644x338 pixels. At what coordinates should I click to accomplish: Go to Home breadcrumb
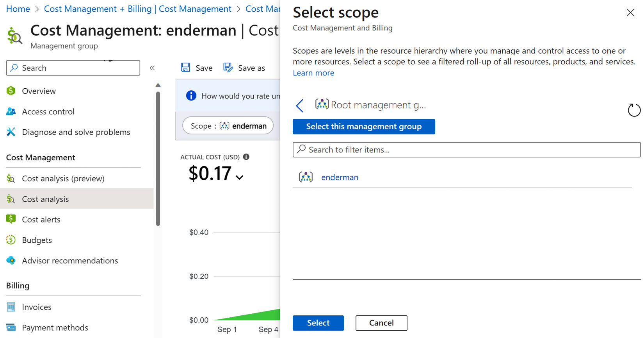pos(18,9)
